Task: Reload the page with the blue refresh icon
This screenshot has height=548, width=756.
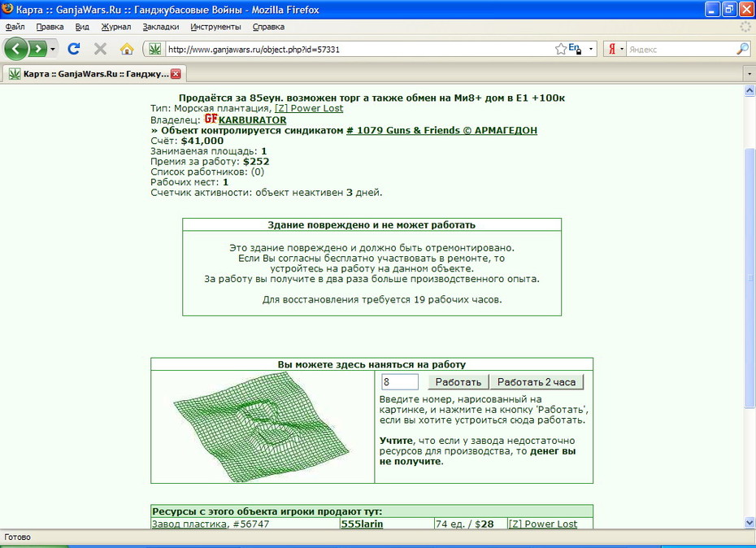Action: [74, 49]
